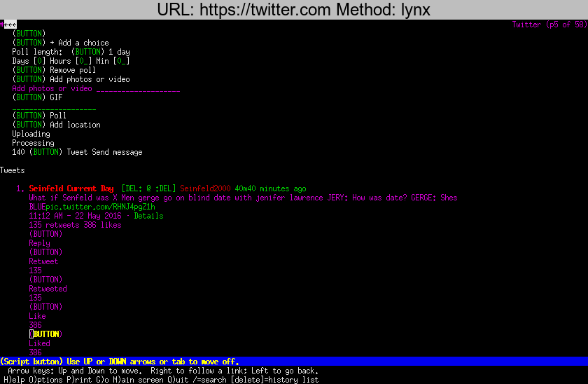Click the Q)uit command in bottom bar
The width and height of the screenshot is (588, 384).
[x=178, y=380]
